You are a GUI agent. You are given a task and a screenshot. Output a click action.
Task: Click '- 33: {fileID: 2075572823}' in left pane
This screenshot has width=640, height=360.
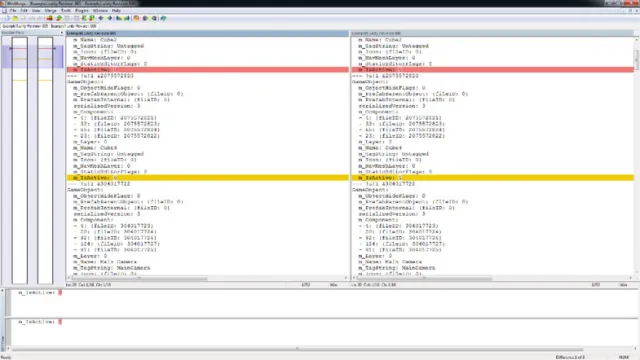point(117,124)
